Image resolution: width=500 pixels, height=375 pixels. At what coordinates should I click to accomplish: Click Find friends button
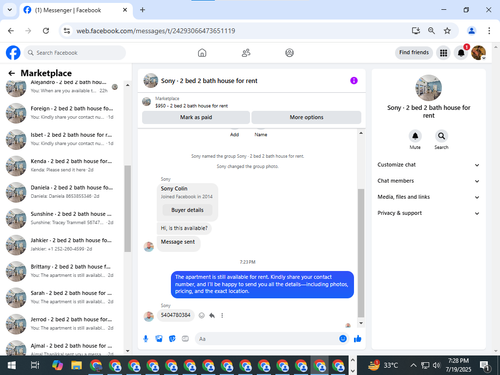coord(414,52)
